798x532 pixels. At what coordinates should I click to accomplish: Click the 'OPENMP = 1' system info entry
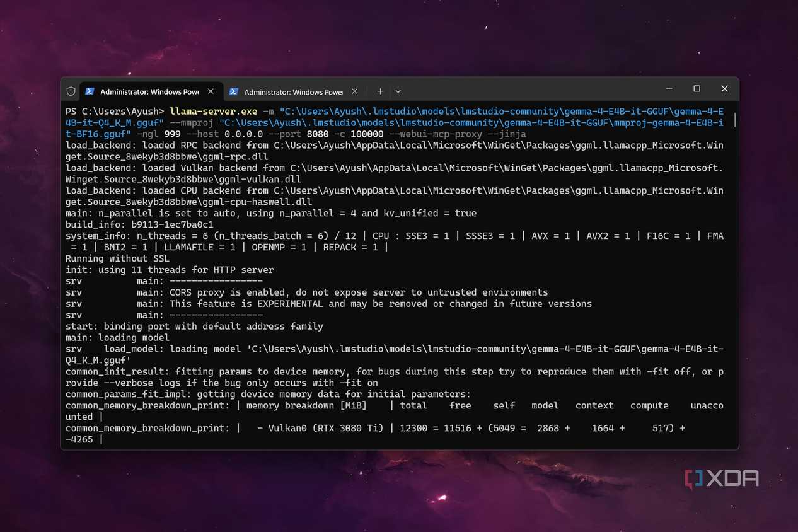(279, 247)
